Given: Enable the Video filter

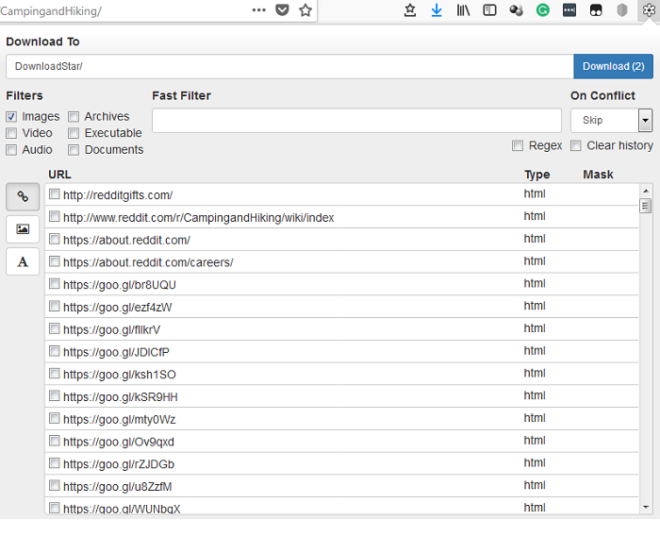Looking at the screenshot, I should 11,133.
